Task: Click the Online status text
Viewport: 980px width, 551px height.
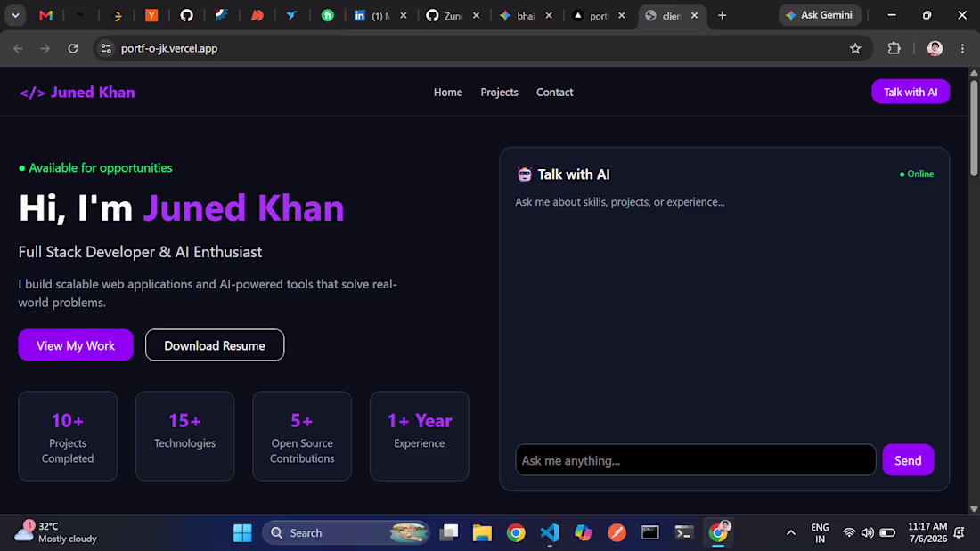Action: 917,174
